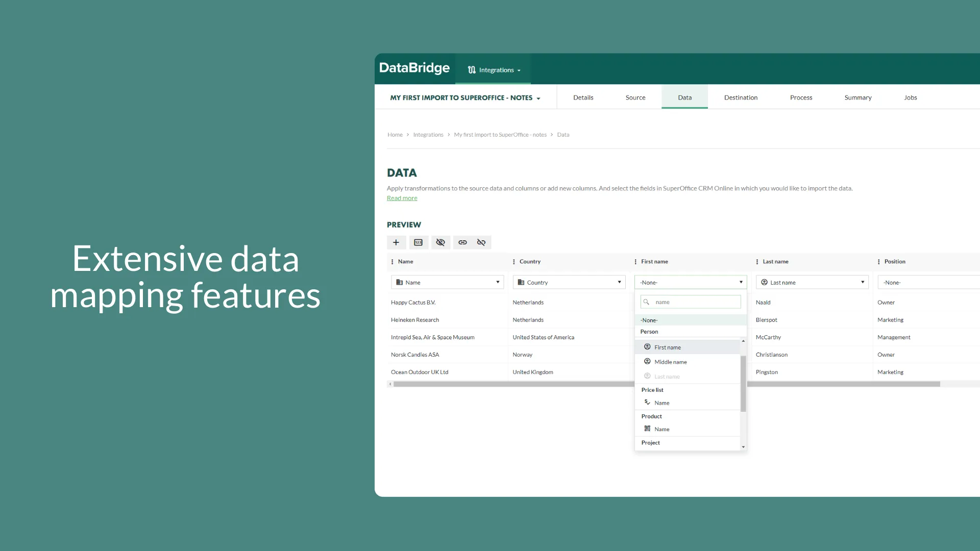Expand the Name field mapping dropdown
Screen dimensions: 980x551
click(447, 282)
